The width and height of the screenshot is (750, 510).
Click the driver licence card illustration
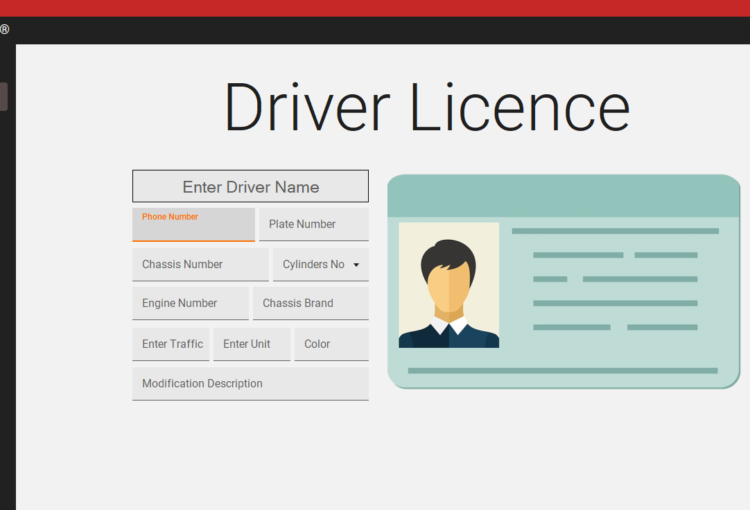[x=564, y=282]
